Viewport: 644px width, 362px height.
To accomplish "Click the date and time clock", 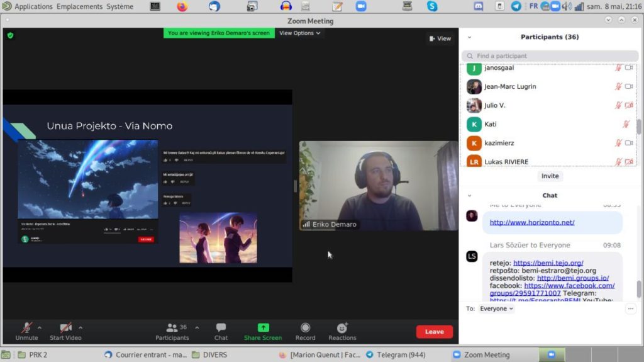I will (613, 6).
